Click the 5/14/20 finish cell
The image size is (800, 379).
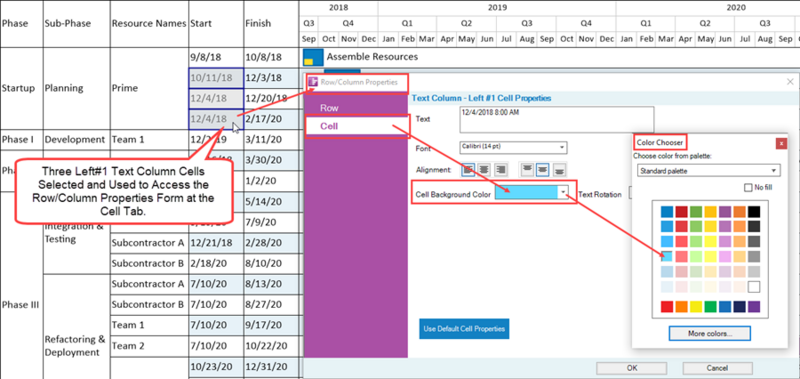click(271, 201)
